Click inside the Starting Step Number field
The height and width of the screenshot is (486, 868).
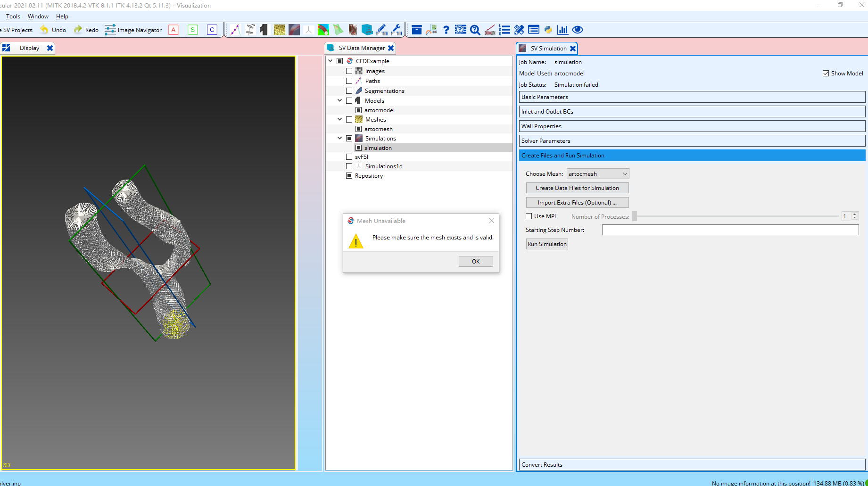pos(730,230)
